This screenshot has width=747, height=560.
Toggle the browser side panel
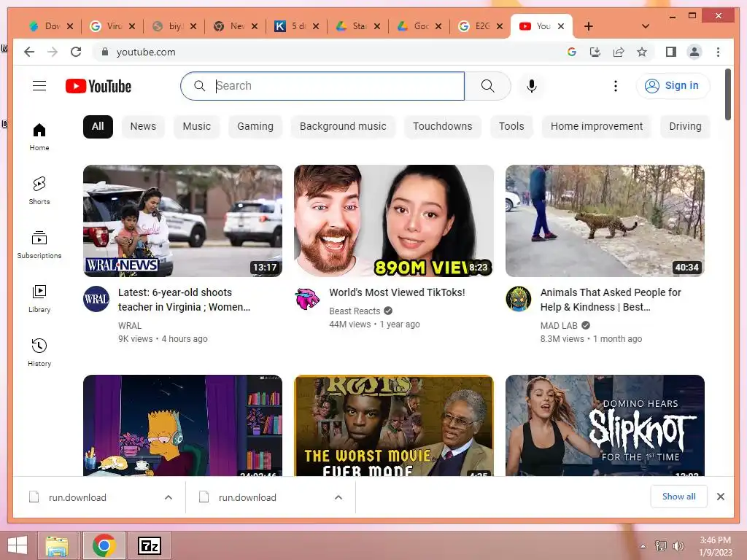pos(671,52)
